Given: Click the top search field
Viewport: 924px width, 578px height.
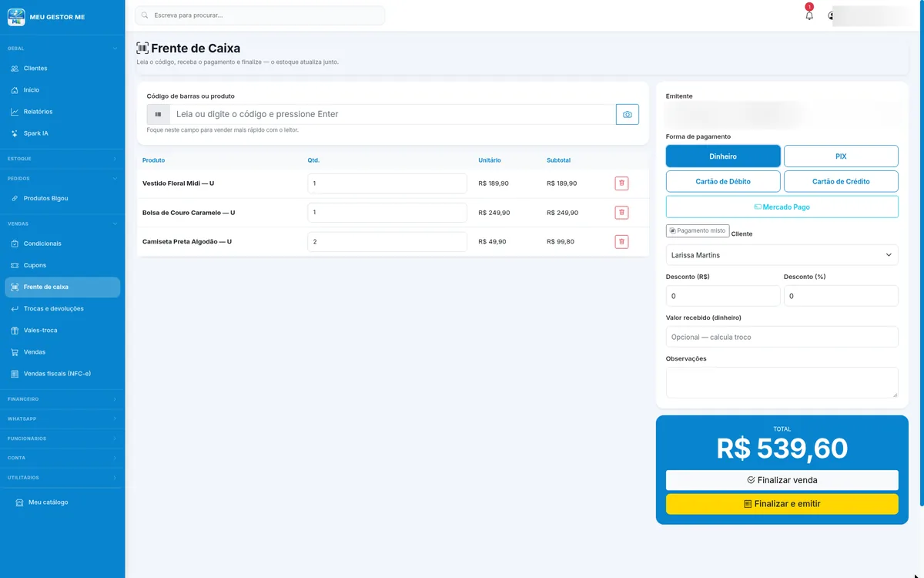Looking at the screenshot, I should 260,15.
